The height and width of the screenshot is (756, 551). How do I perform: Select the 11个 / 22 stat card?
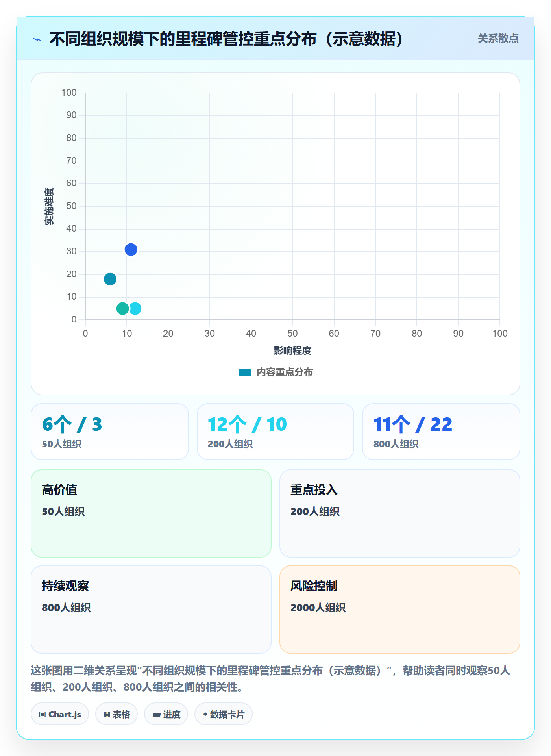[441, 431]
